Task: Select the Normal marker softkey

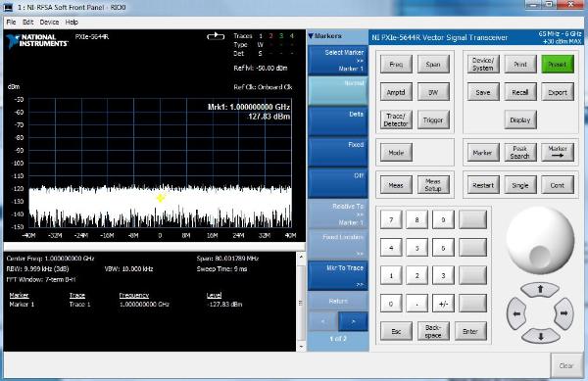Action: [x=338, y=91]
